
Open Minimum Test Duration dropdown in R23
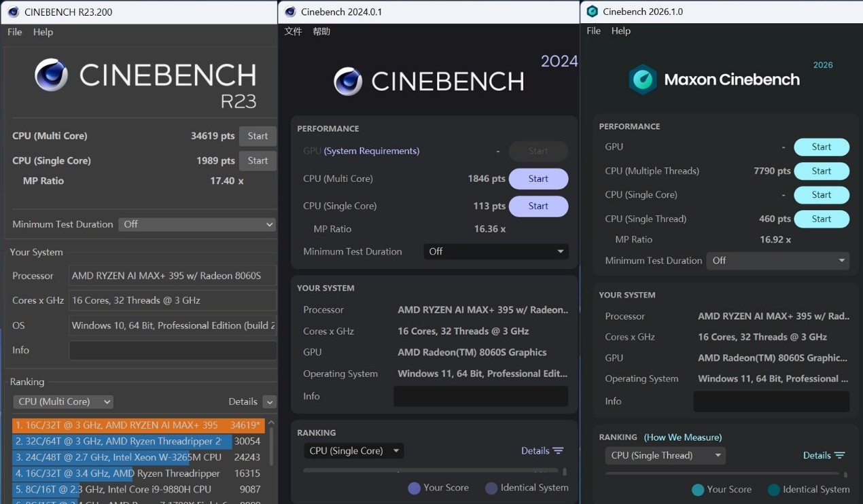(x=197, y=224)
